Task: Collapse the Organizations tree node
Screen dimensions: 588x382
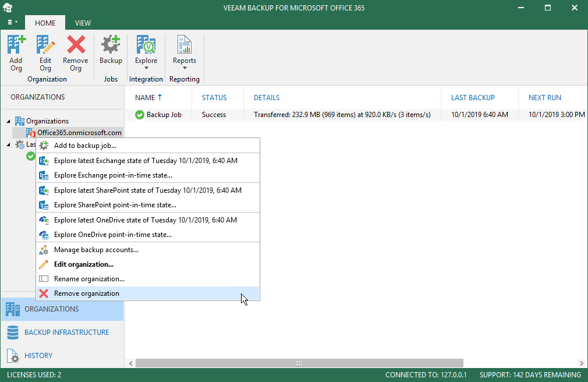Action: (x=9, y=121)
